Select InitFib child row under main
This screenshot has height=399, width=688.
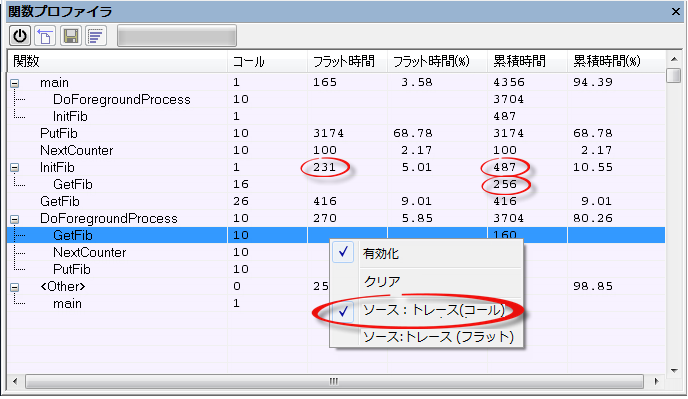click(x=337, y=116)
